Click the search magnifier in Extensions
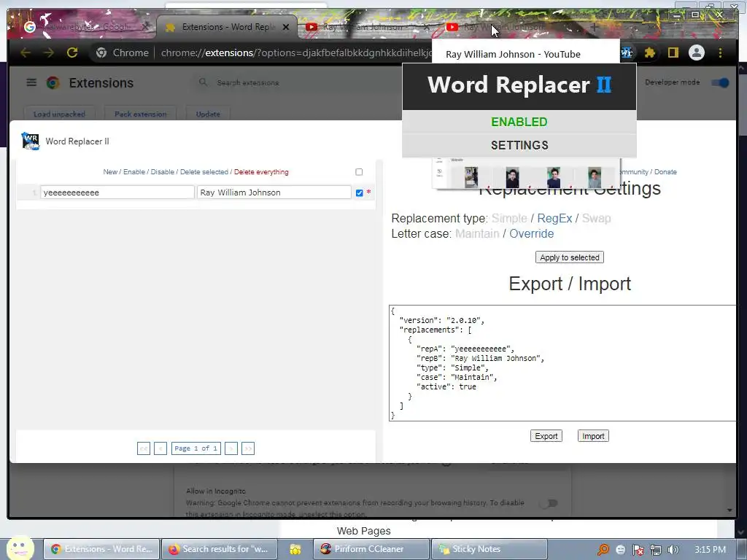Image resolution: width=747 pixels, height=560 pixels. pos(203,82)
